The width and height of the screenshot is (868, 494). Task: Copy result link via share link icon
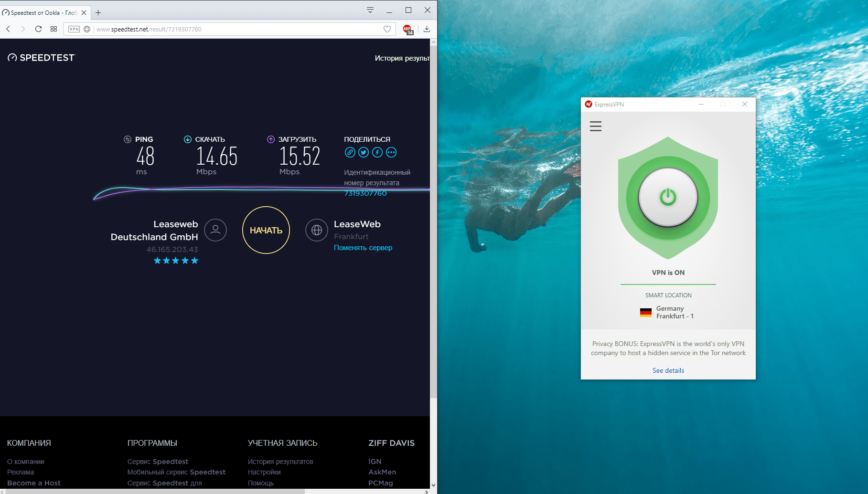tap(350, 153)
